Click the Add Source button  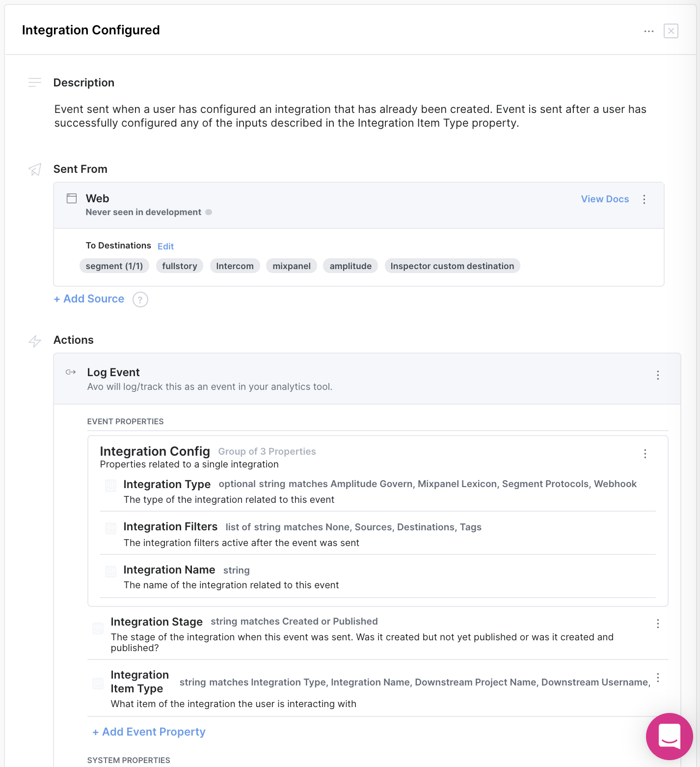(89, 299)
